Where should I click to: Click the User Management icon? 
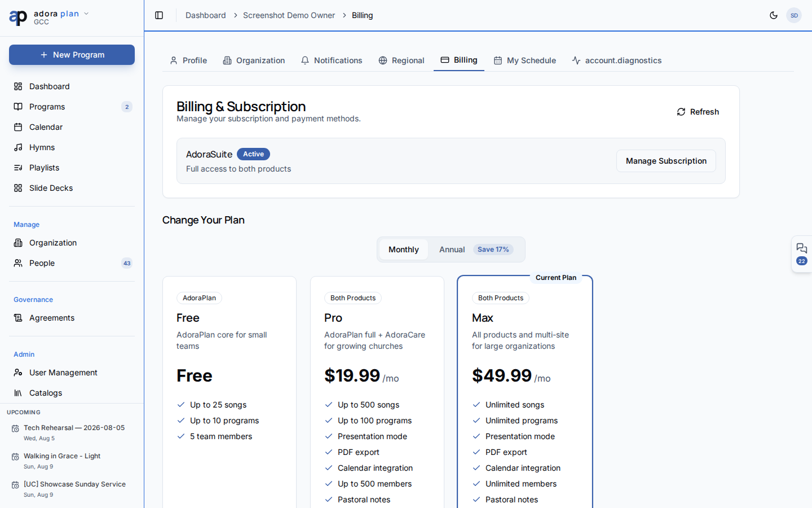pos(18,373)
